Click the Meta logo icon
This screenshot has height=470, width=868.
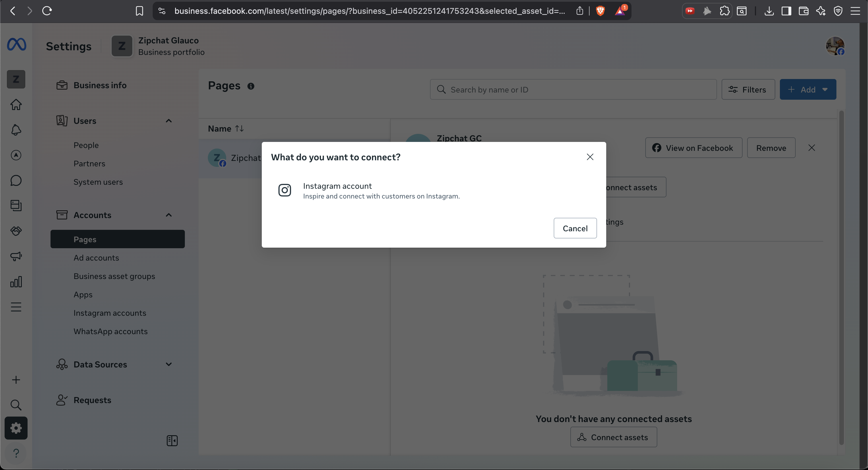pyautogui.click(x=16, y=45)
